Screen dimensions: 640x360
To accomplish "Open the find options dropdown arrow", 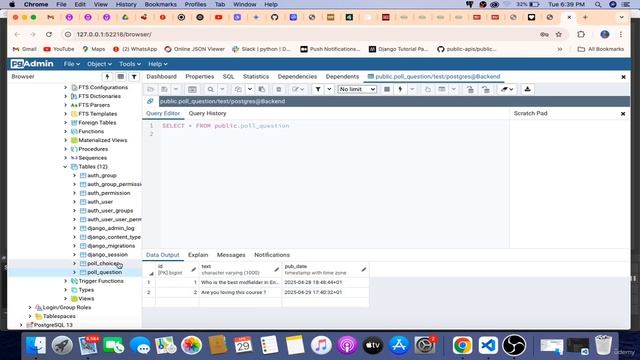I will click(x=222, y=89).
